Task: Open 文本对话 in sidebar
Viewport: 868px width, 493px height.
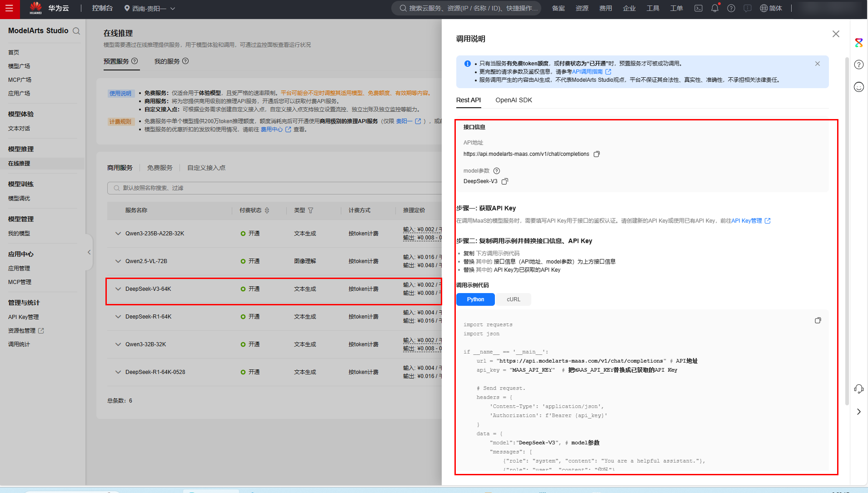Action: (x=19, y=129)
